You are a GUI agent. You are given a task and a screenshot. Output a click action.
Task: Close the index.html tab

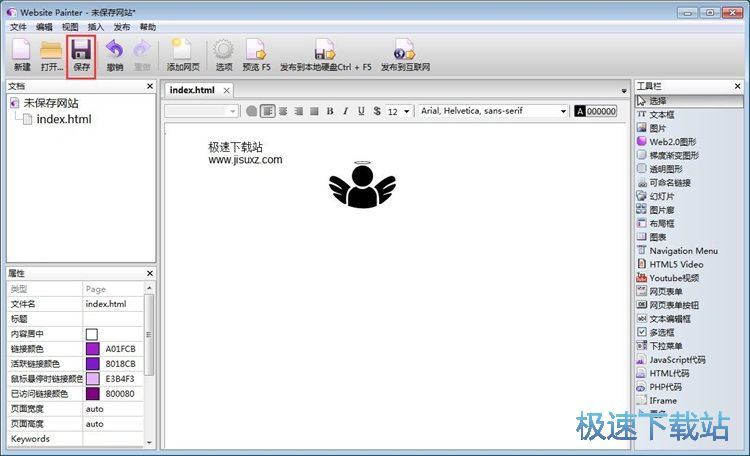tap(226, 90)
